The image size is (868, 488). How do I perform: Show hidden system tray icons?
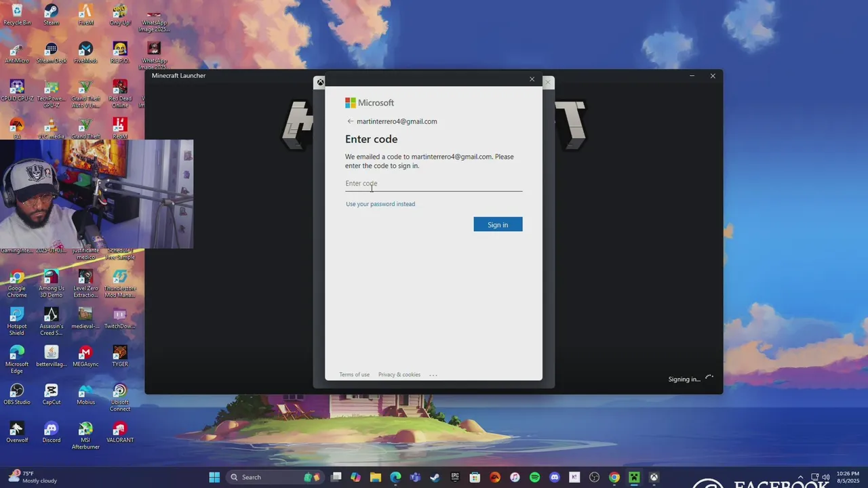pos(800,477)
